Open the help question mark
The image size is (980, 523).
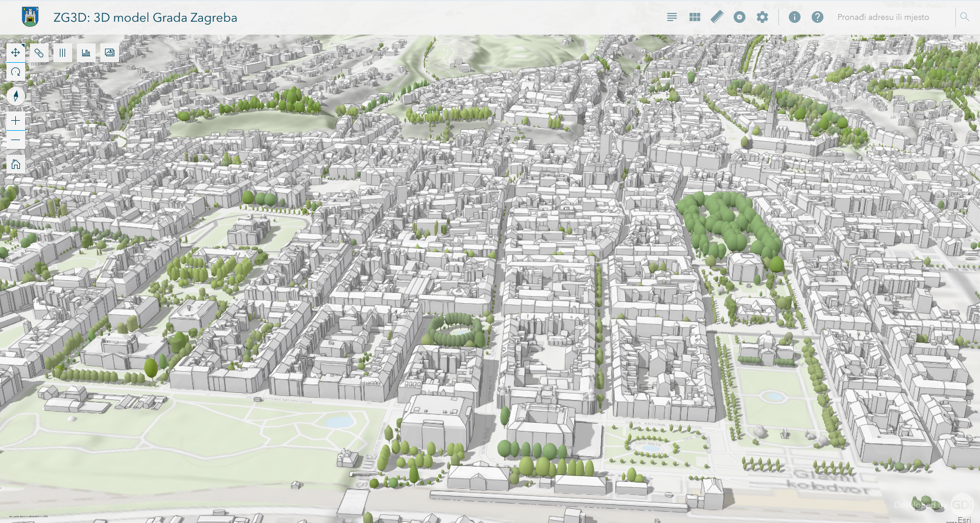point(818,17)
